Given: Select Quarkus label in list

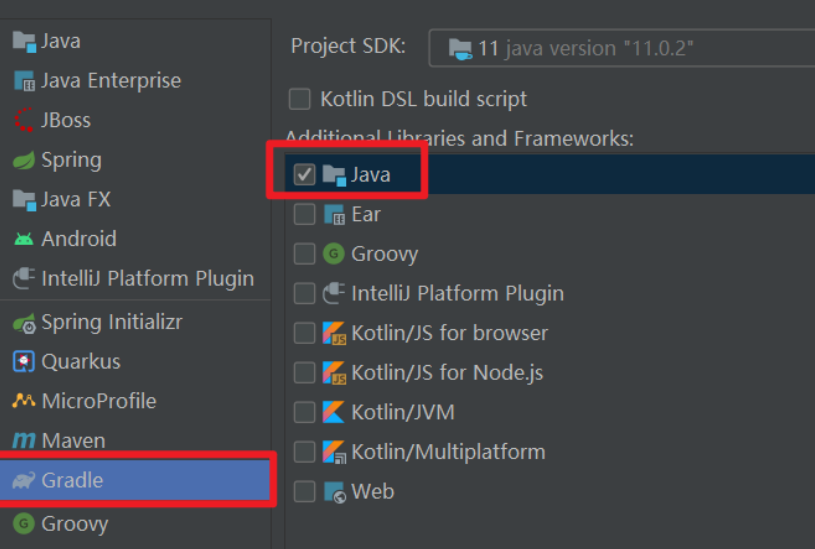Looking at the screenshot, I should click(81, 362).
